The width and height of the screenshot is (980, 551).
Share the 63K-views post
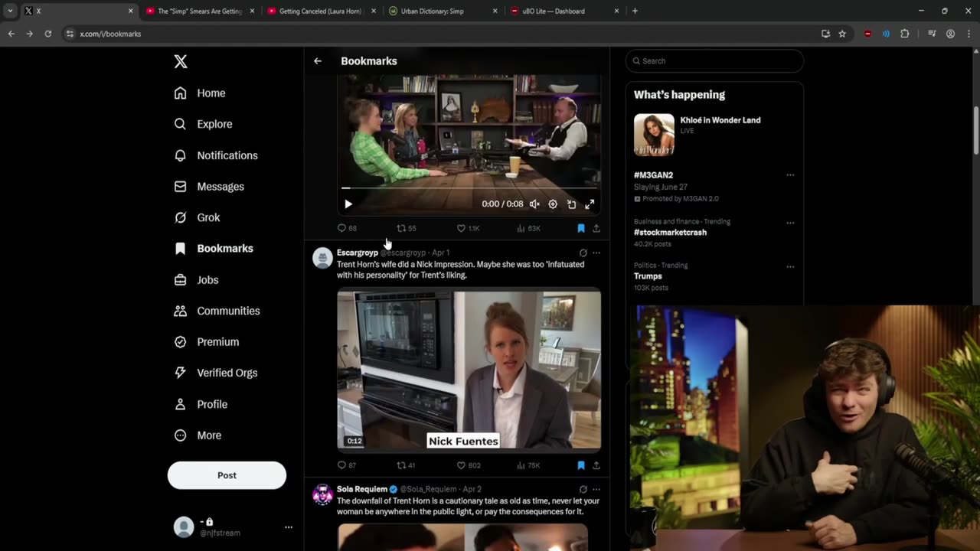pos(596,228)
